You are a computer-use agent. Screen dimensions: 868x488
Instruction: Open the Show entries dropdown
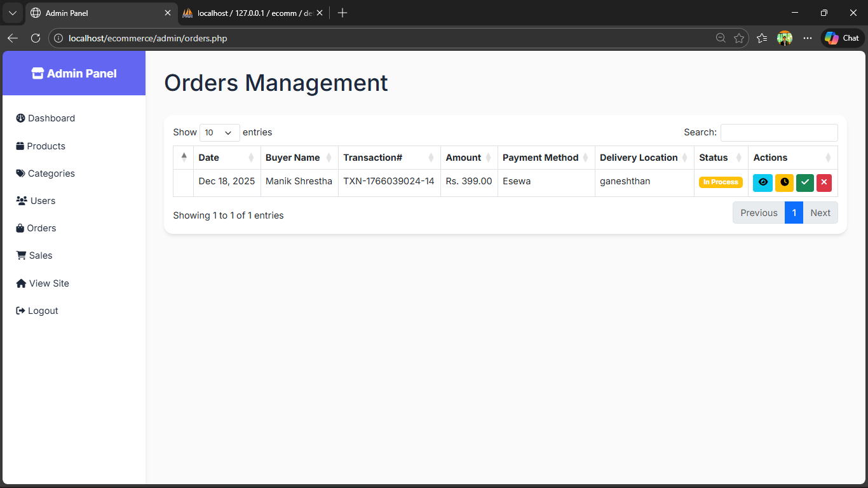point(219,132)
